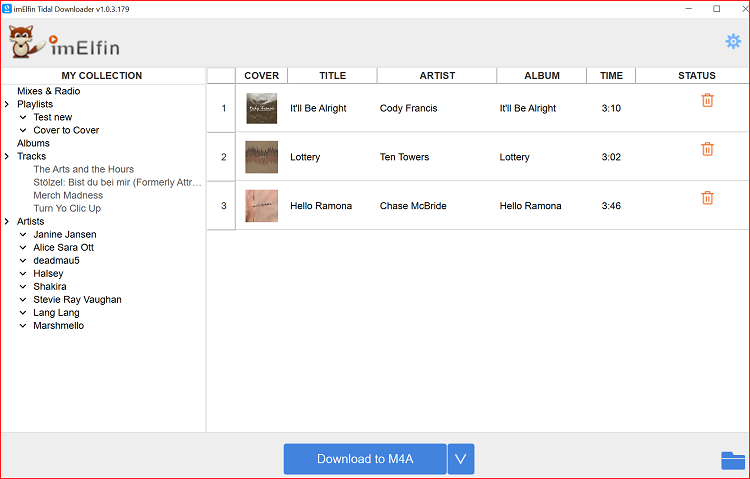Image resolution: width=750 pixels, height=479 pixels.
Task: Click the Download to M4A button
Action: (365, 459)
